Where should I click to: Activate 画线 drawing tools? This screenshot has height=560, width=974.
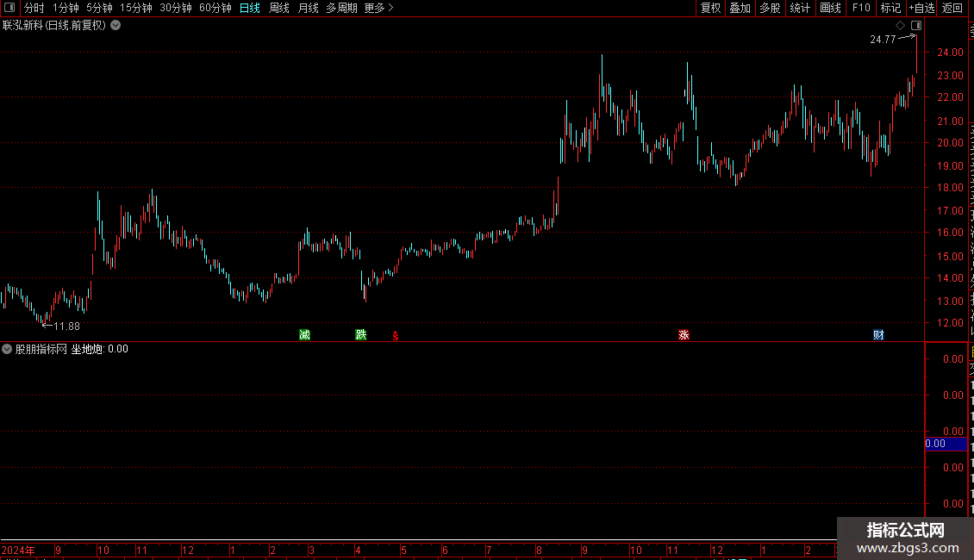coord(830,8)
